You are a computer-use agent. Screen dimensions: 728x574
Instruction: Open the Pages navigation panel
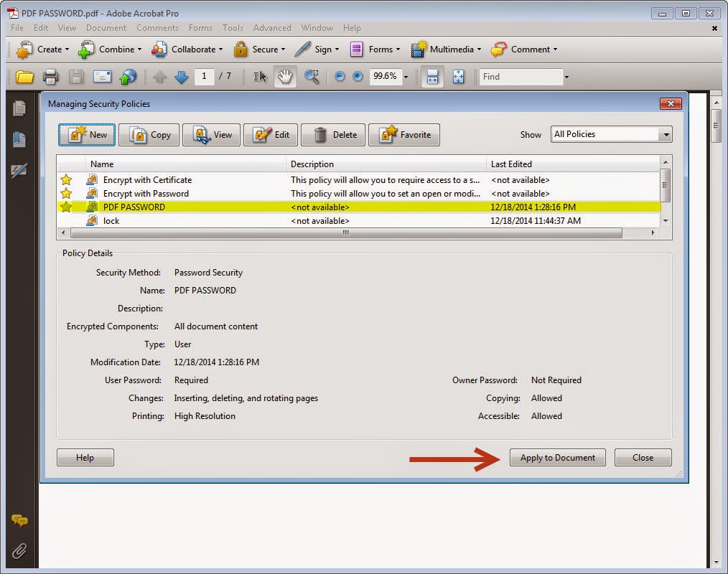[x=19, y=108]
